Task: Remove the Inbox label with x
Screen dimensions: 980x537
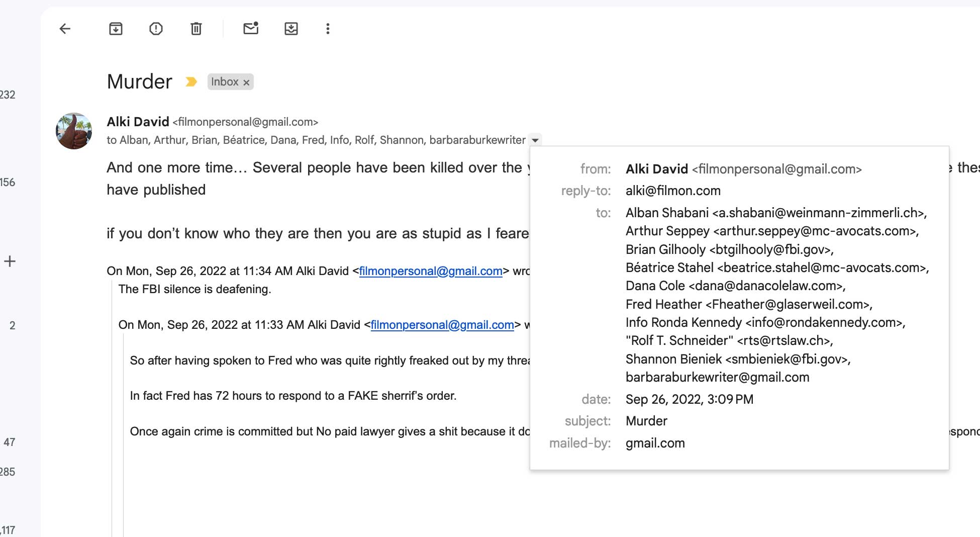Action: [246, 82]
